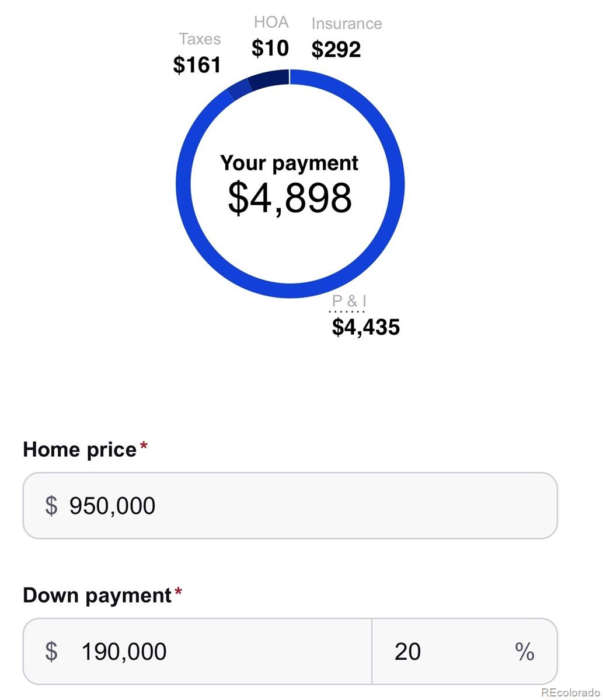The height and width of the screenshot is (700, 603).
Task: Click the $10 HOA amount
Action: coord(270,48)
